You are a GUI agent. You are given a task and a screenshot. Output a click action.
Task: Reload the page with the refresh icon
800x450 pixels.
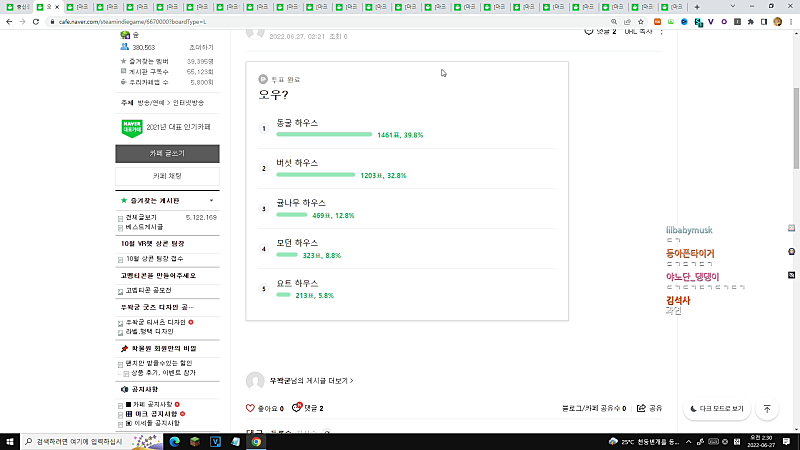(36, 22)
